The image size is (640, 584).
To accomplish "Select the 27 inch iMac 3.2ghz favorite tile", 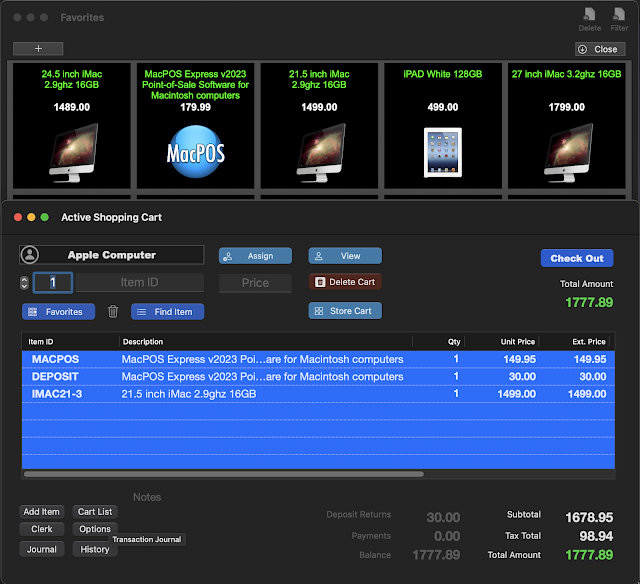I will [x=567, y=125].
